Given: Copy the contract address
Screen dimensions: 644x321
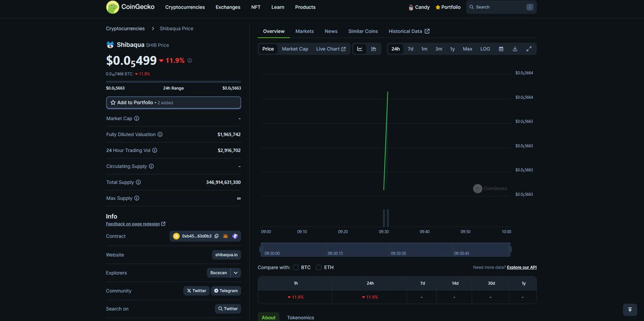Looking at the screenshot, I should pyautogui.click(x=217, y=236).
